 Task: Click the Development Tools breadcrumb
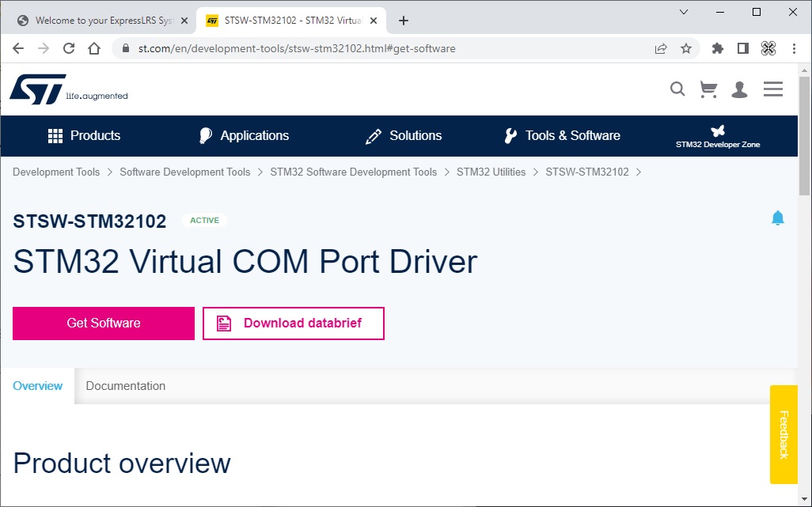tap(56, 172)
